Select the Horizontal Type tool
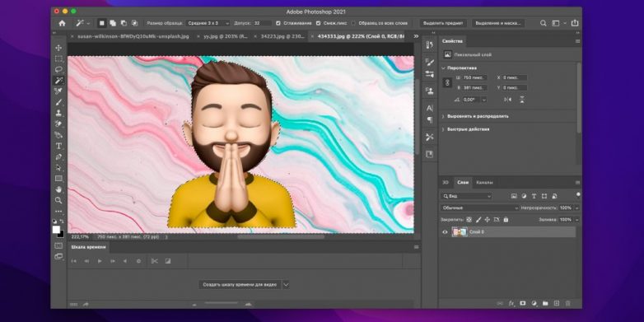Image resolution: width=644 pixels, height=322 pixels. coord(58,146)
